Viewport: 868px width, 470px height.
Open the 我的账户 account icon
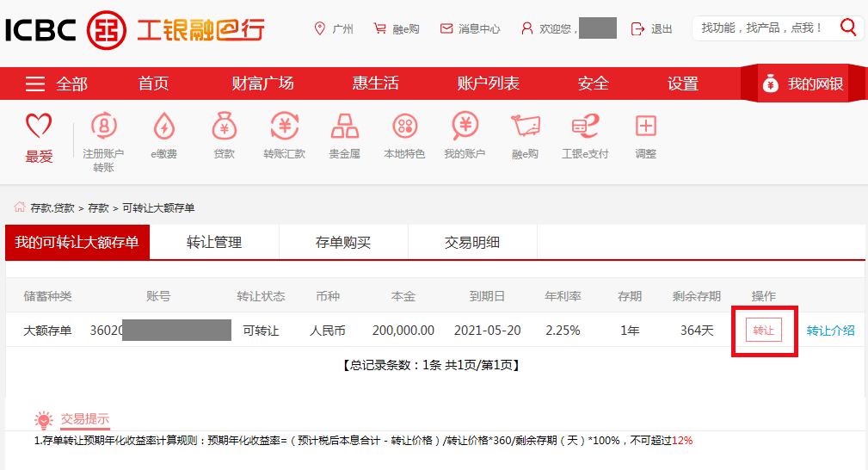[465, 126]
